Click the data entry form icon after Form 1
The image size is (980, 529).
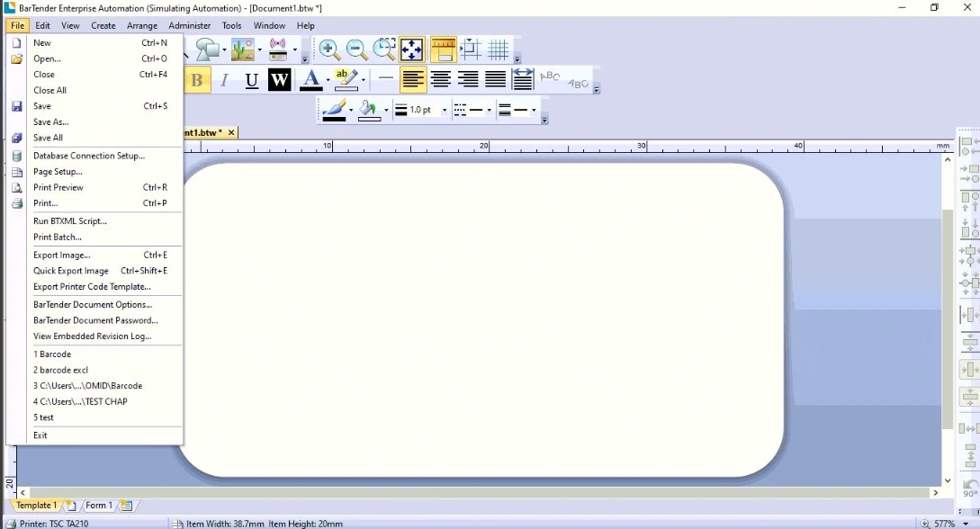126,506
